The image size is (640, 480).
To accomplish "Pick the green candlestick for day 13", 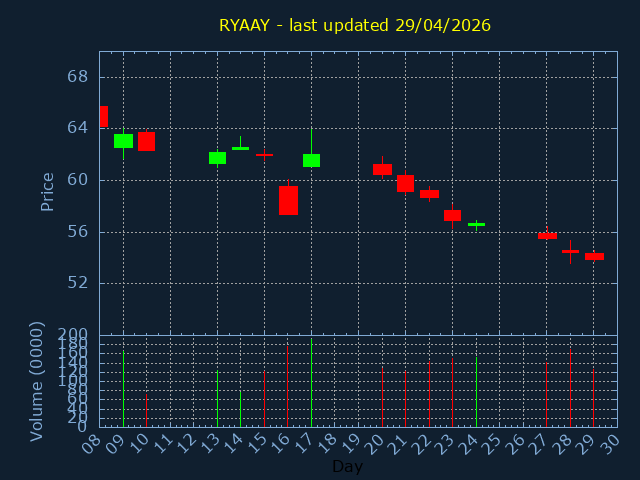I will [218, 158].
